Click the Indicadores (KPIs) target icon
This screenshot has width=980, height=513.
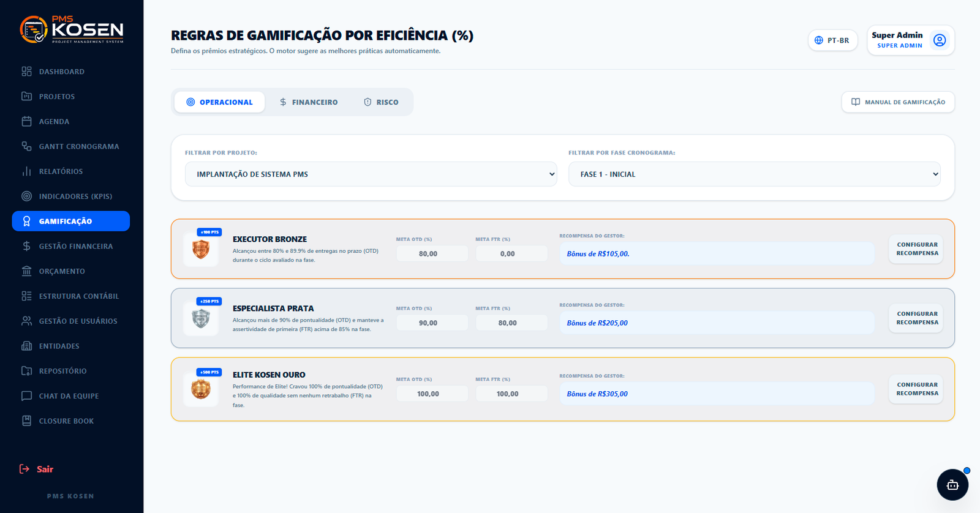pyautogui.click(x=26, y=197)
